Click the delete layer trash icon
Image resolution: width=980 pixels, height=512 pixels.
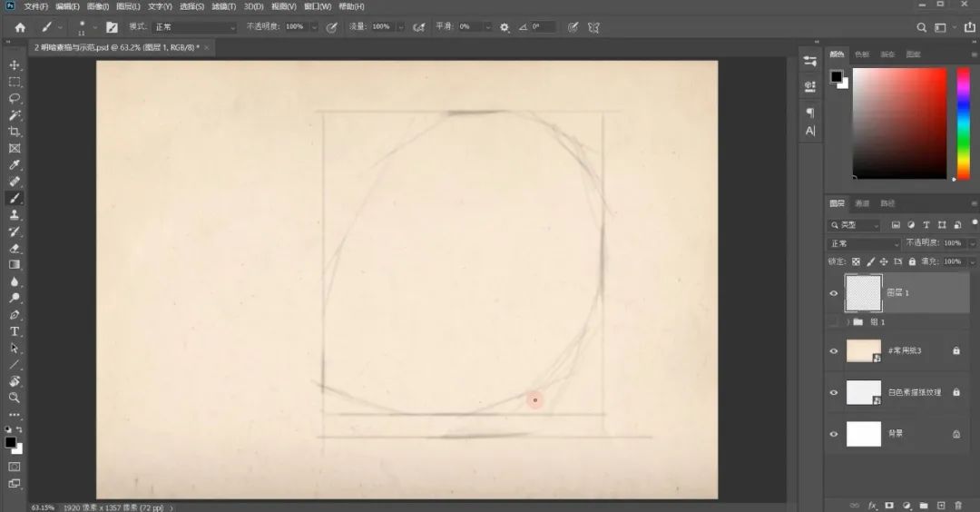point(957,505)
